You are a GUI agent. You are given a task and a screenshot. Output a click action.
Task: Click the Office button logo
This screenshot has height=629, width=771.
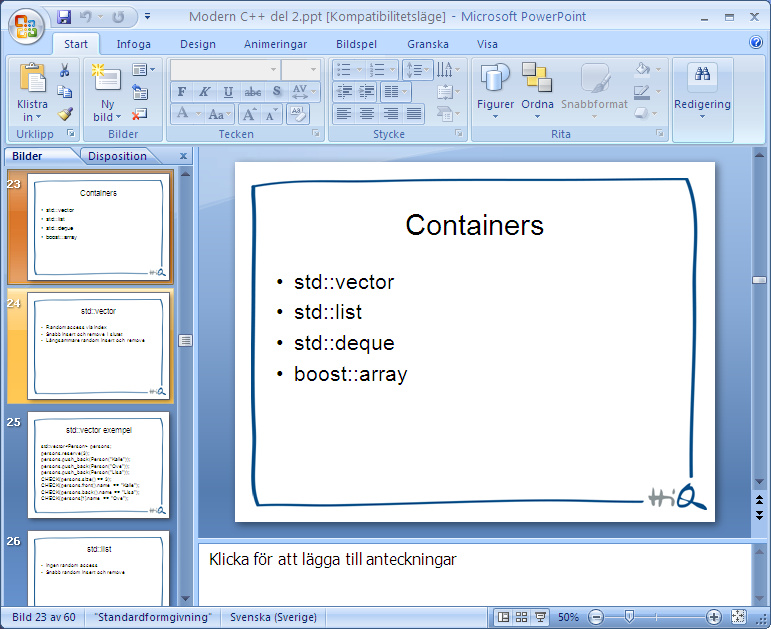coord(26,26)
